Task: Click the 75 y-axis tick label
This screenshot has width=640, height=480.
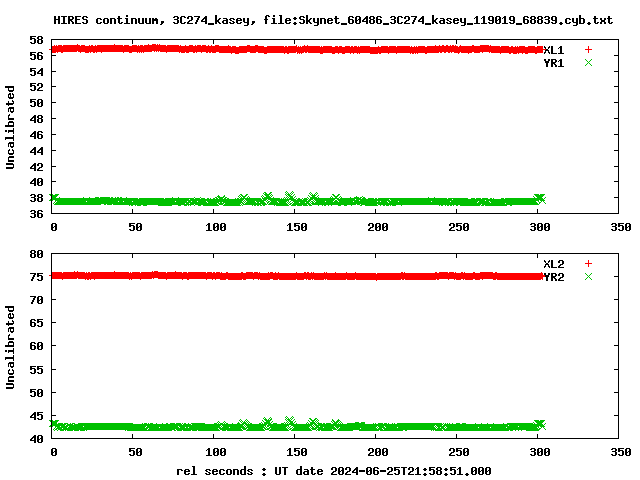Action: coord(36,277)
